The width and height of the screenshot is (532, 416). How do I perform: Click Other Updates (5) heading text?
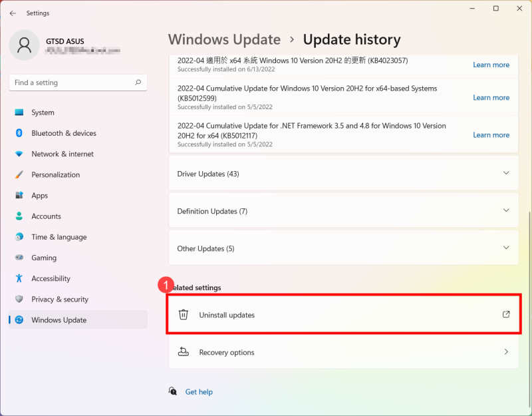205,248
